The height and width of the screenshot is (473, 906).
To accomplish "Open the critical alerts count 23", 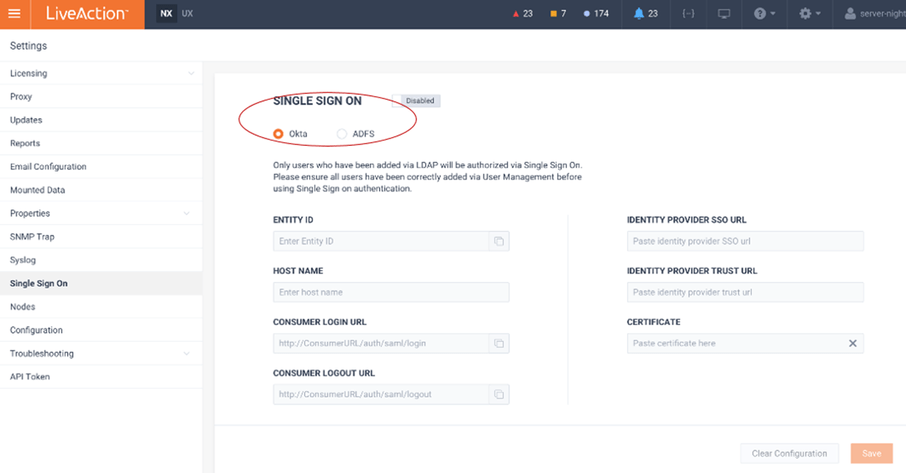I will 523,13.
